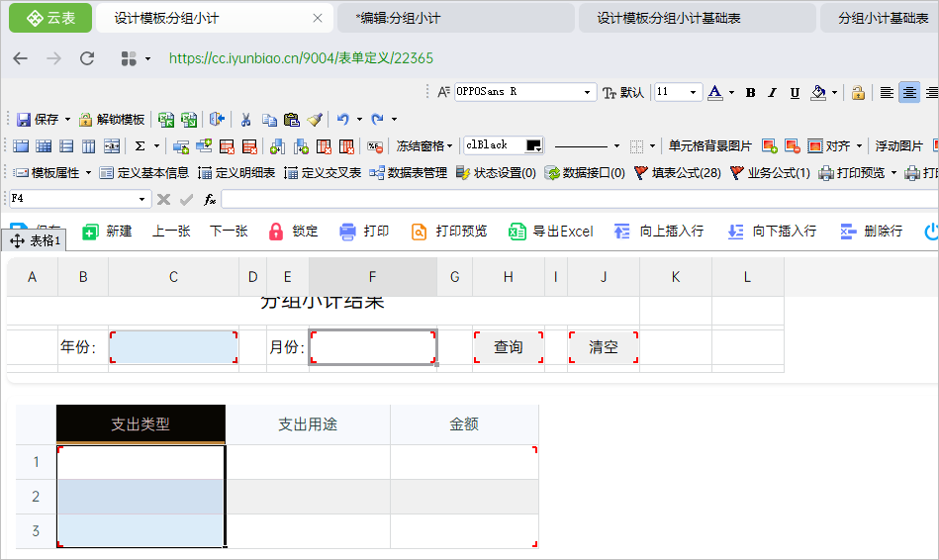Open the OPPOSans R font dropdown
This screenshot has width=939, height=560.
(587, 92)
